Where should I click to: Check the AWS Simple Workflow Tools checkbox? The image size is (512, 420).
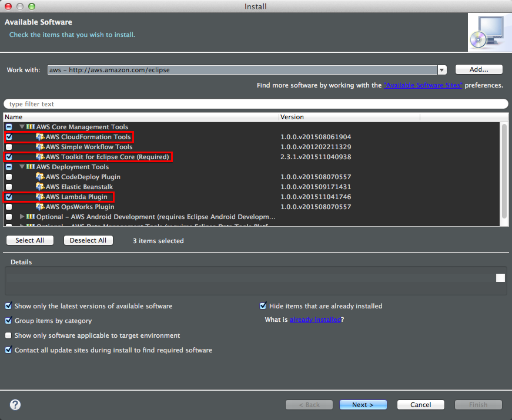point(8,147)
